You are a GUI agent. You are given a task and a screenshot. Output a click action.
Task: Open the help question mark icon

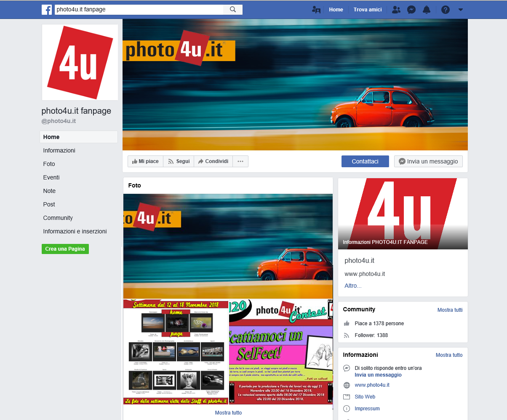446,10
